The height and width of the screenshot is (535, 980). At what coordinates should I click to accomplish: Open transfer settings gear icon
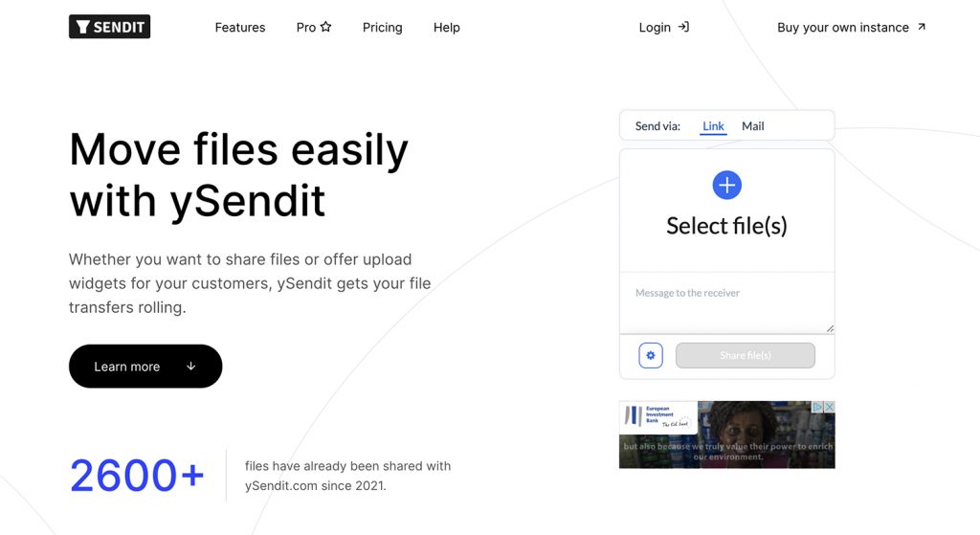click(x=651, y=356)
